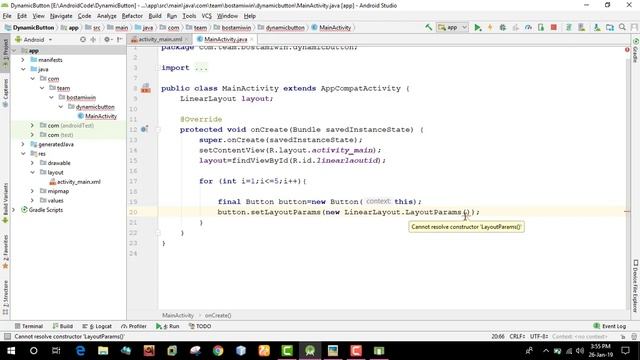Click the override gutter icon on line 12

(x=144, y=129)
